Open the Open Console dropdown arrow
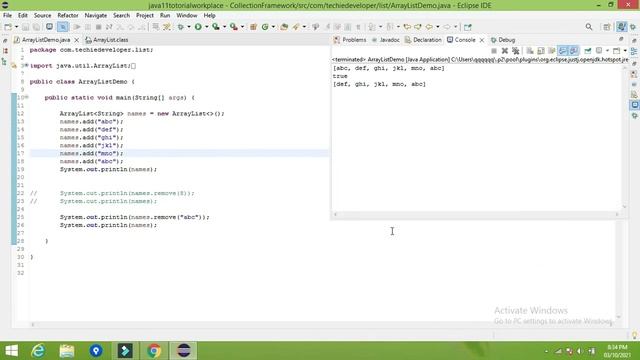Image resolution: width=640 pixels, height=360 pixels. 625,51
